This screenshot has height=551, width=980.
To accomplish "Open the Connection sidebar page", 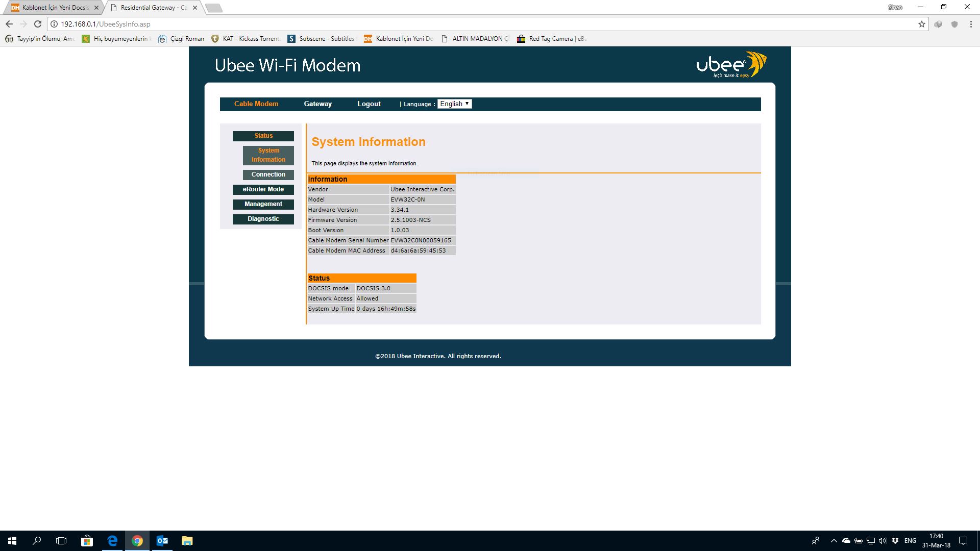I will [268, 174].
